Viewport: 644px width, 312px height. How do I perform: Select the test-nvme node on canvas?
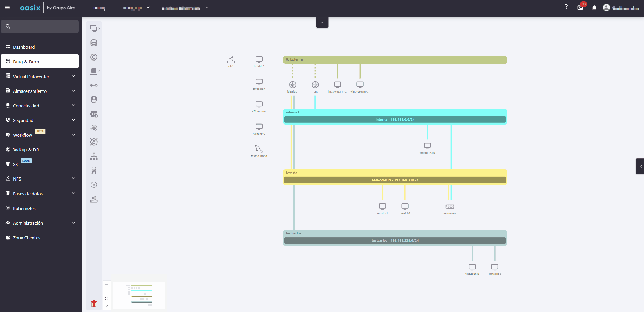coord(450,207)
